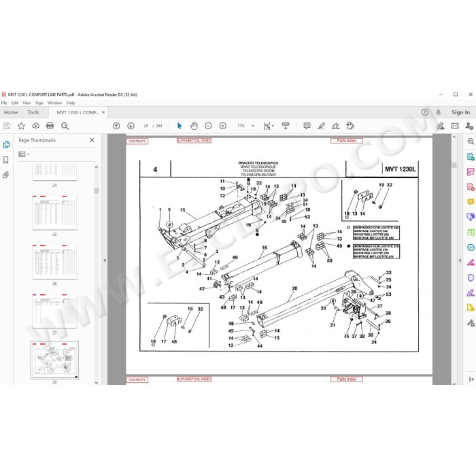Click thumbnails scrollbar down arrow
The height and width of the screenshot is (476, 476).
click(x=97, y=382)
